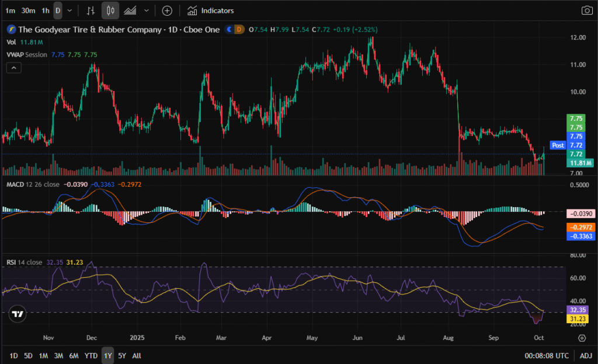Click the TradingView logo on chart

(18, 313)
